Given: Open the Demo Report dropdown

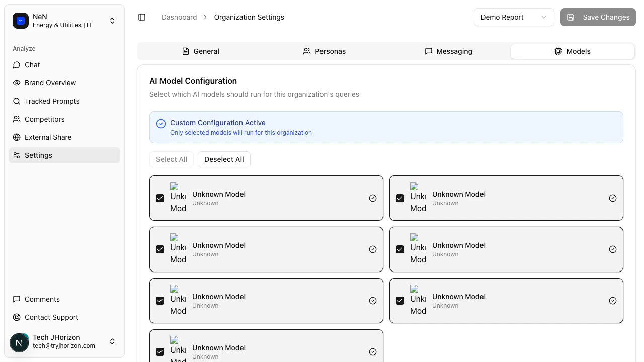Looking at the screenshot, I should pos(514,17).
